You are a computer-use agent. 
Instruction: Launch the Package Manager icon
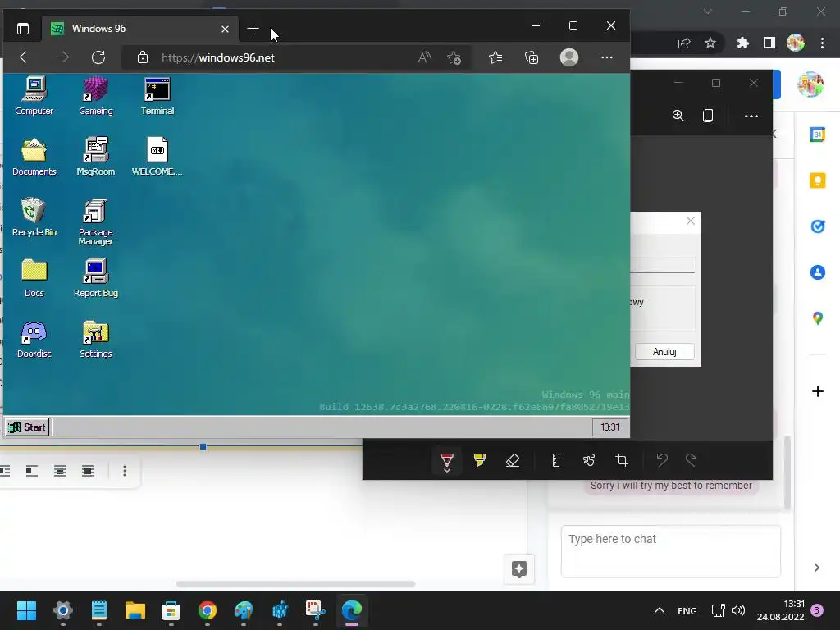(95, 221)
